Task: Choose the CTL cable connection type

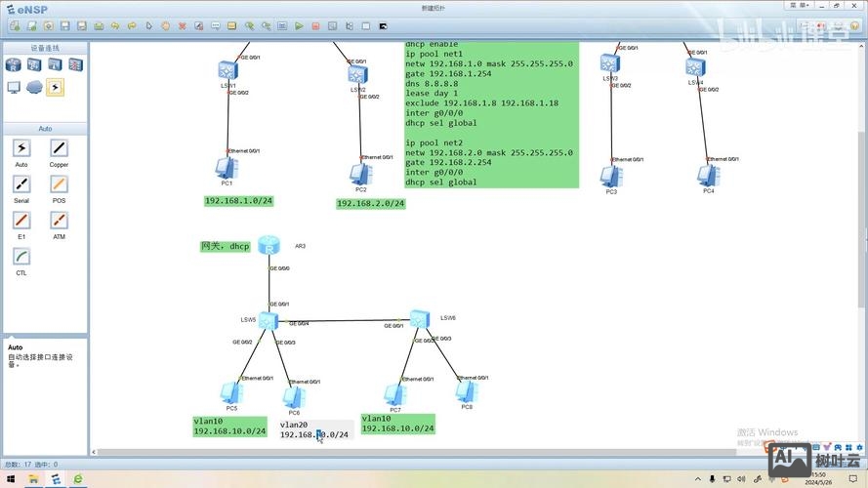Action: click(21, 257)
